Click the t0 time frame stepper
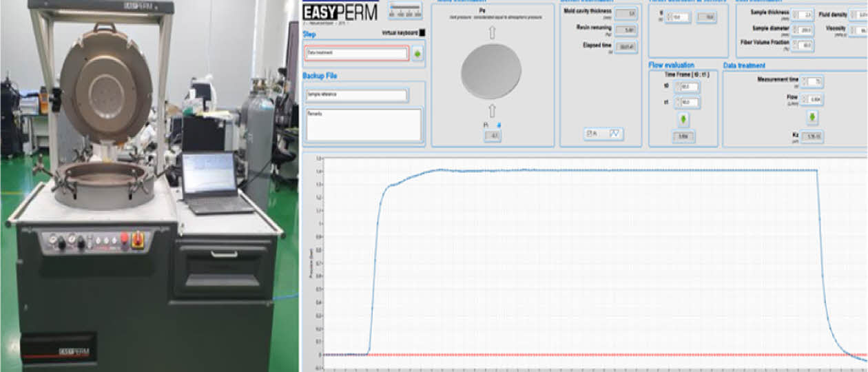This screenshot has width=868, height=372. tap(677, 87)
